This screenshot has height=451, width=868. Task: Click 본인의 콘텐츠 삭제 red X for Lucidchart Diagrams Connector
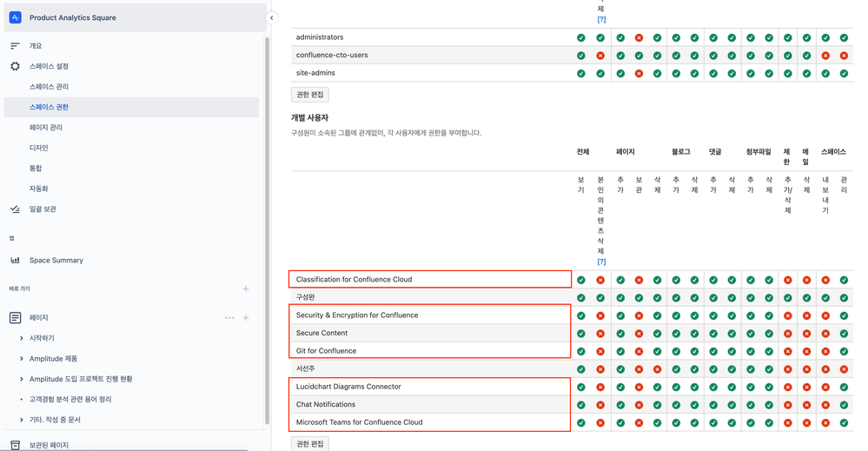pyautogui.click(x=600, y=388)
